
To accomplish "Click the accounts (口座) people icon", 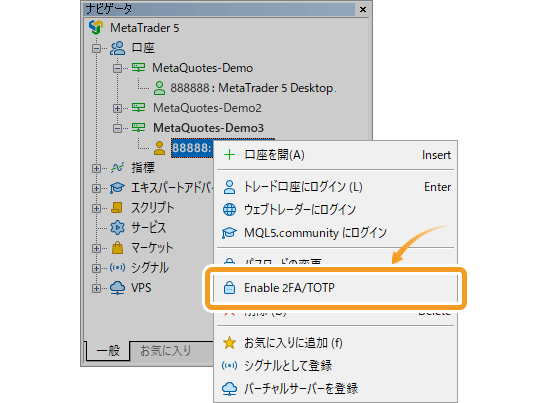I will coord(118,48).
